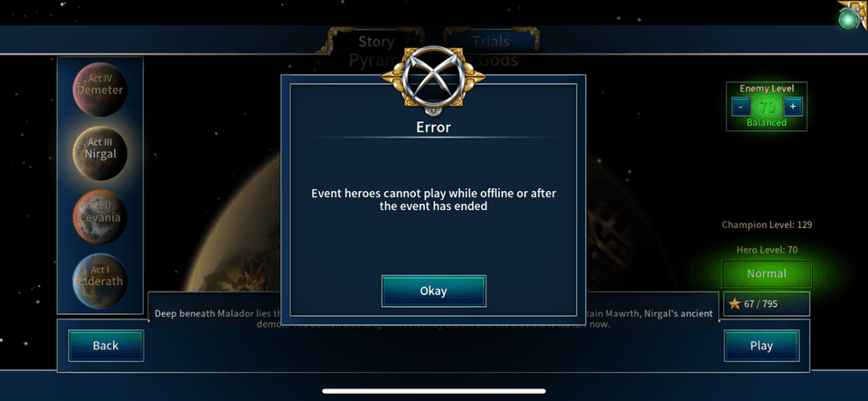Open the Normal difficulty selector
The height and width of the screenshot is (401, 868).
[x=767, y=273]
